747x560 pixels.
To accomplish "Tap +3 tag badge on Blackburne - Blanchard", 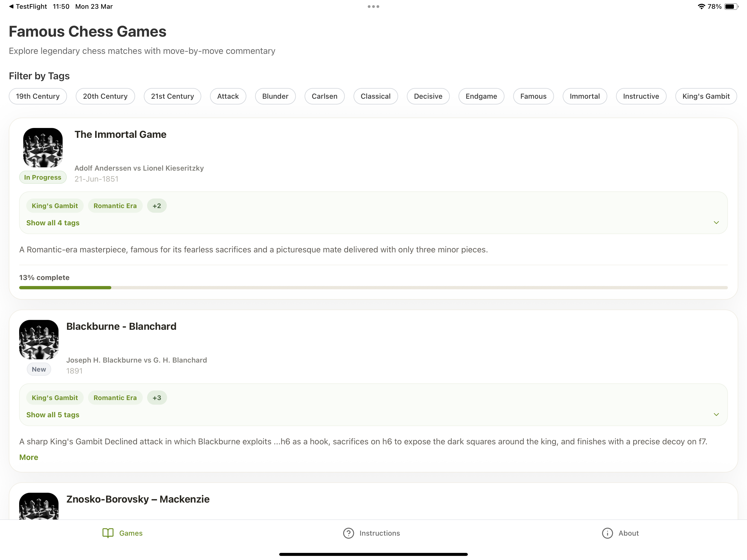I will [x=157, y=398].
